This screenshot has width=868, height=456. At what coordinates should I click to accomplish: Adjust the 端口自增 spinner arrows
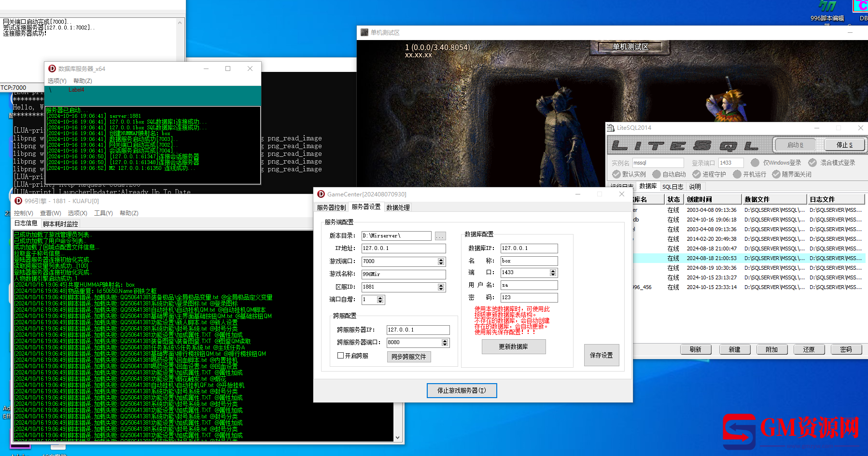(x=380, y=300)
